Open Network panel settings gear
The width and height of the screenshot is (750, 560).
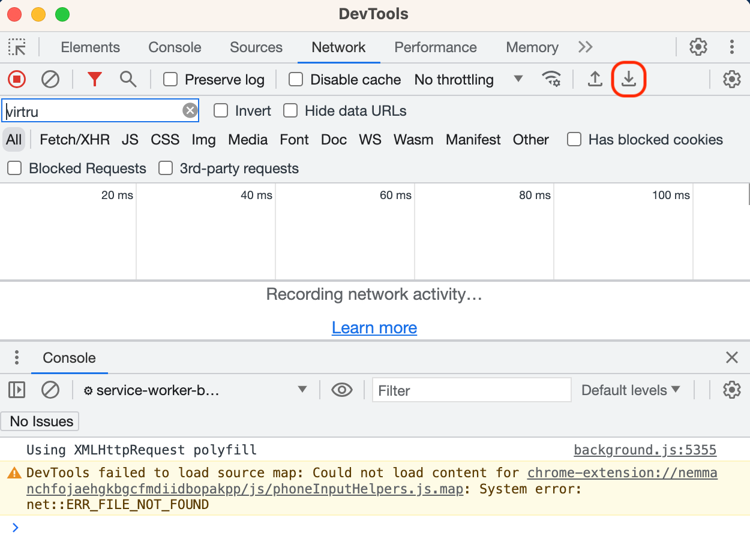click(x=732, y=79)
